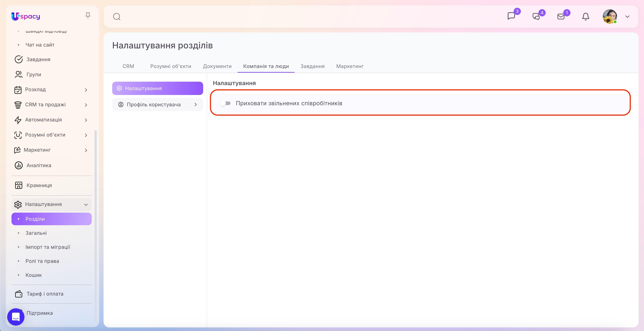Open the user account dropdown arrow
Screen dimensions: 644x331
pos(627,17)
